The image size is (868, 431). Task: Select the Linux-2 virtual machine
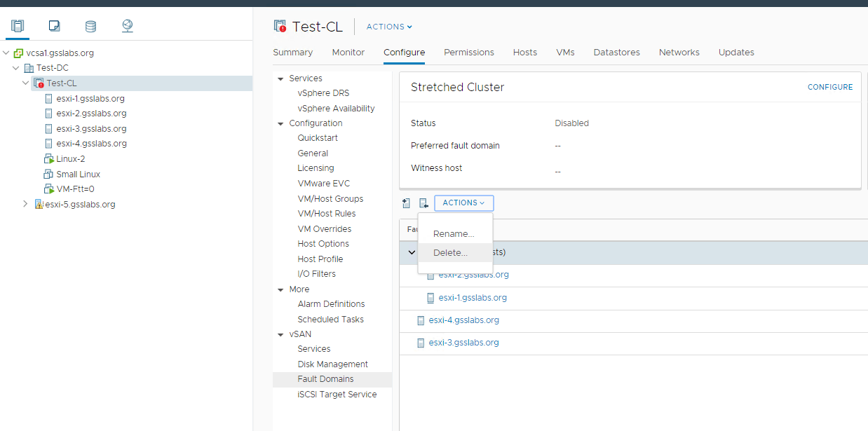[70, 159]
